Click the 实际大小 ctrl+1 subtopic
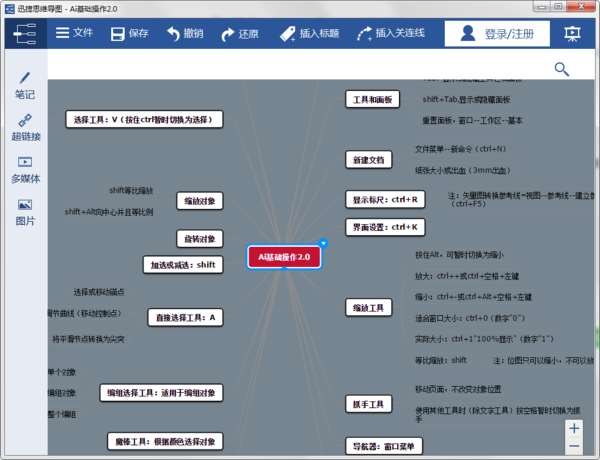Viewport: 600px width, 460px height. pos(484,339)
